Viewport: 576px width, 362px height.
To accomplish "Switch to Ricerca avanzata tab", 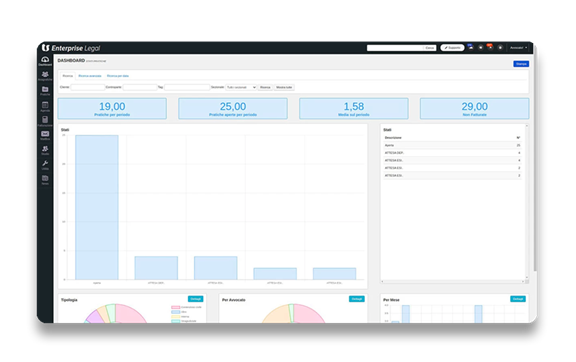I will click(90, 76).
